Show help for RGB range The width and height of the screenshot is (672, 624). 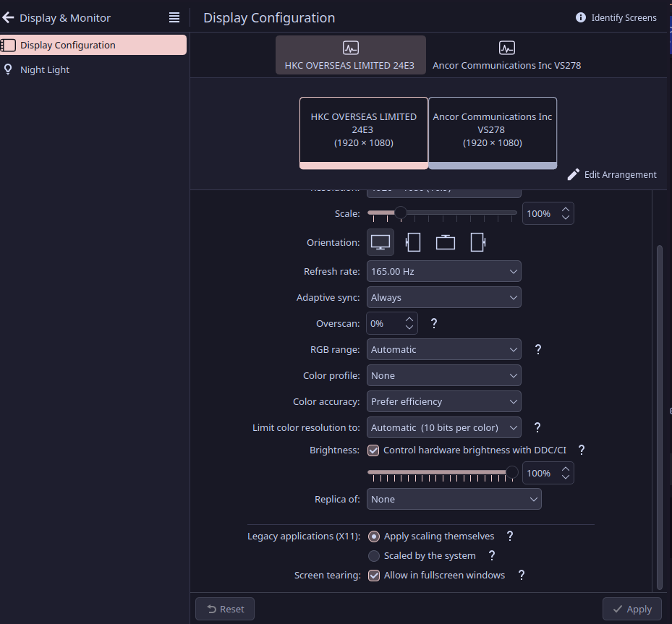point(538,349)
